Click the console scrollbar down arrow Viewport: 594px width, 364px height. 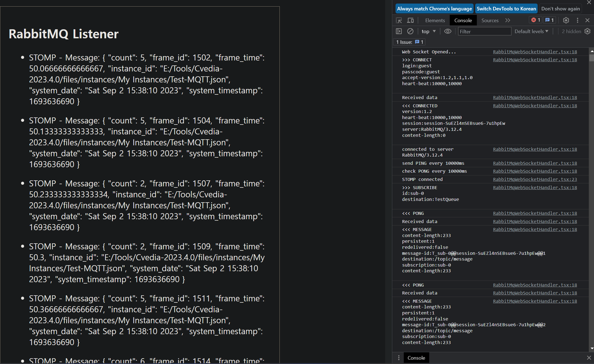(592, 349)
